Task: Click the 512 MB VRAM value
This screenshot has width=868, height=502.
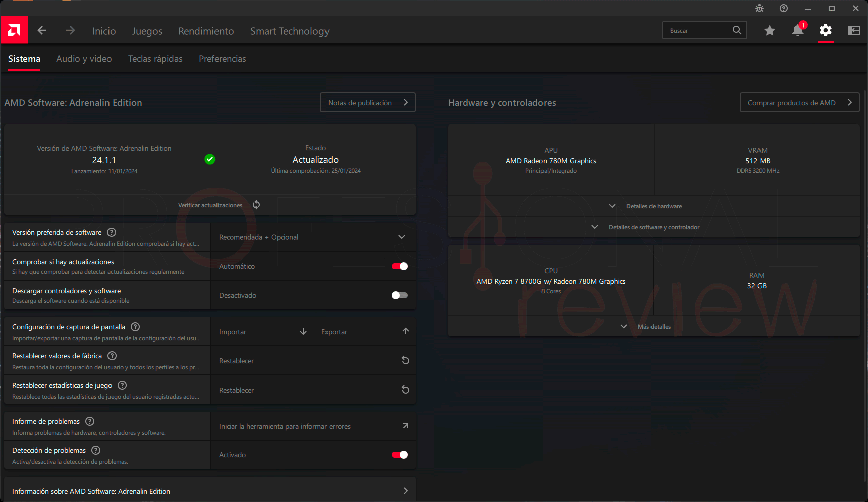Action: click(x=757, y=161)
